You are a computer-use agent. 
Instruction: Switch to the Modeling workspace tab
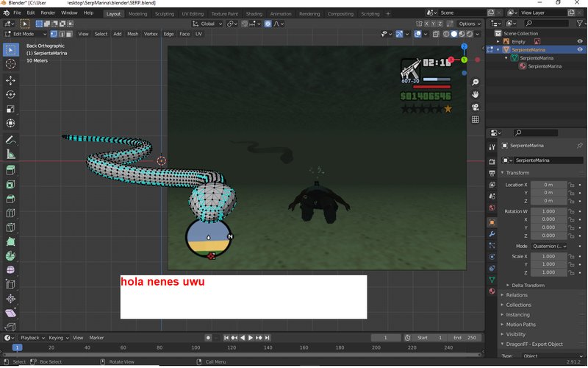tap(137, 14)
